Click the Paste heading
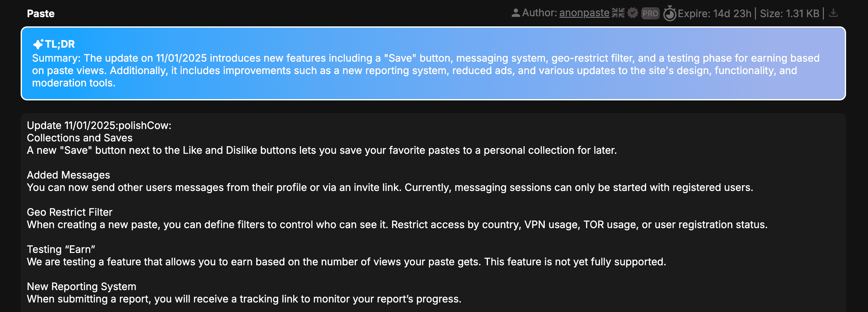 point(41,13)
